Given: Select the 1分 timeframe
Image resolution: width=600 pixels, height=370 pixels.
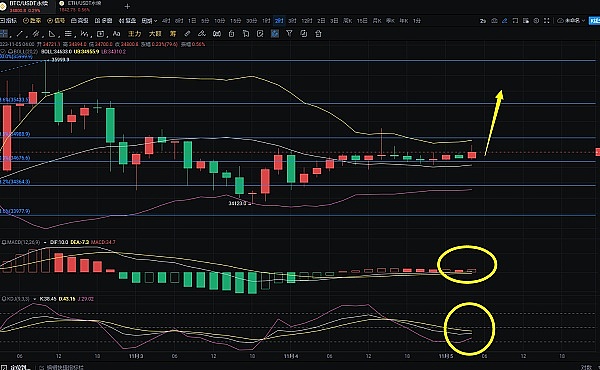Looking at the screenshot, I should pyautogui.click(x=417, y=21).
